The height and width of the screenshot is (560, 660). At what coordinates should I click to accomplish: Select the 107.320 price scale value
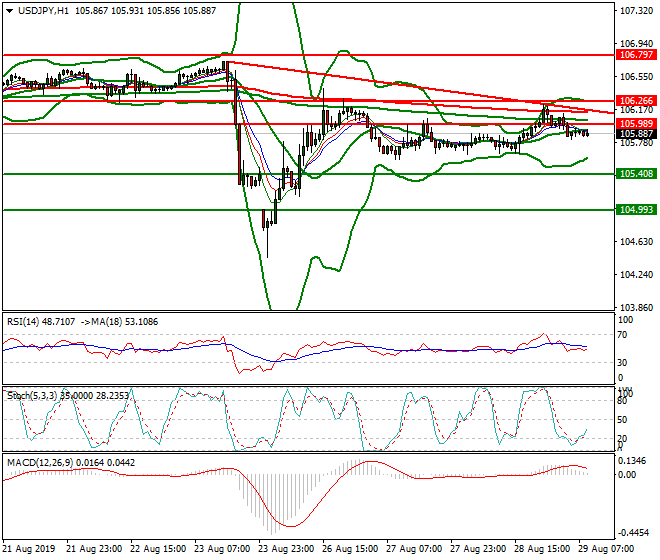point(636,11)
